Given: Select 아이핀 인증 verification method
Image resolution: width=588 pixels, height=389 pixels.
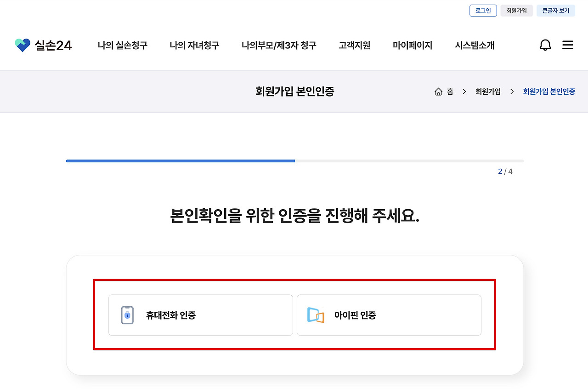Looking at the screenshot, I should [389, 315].
